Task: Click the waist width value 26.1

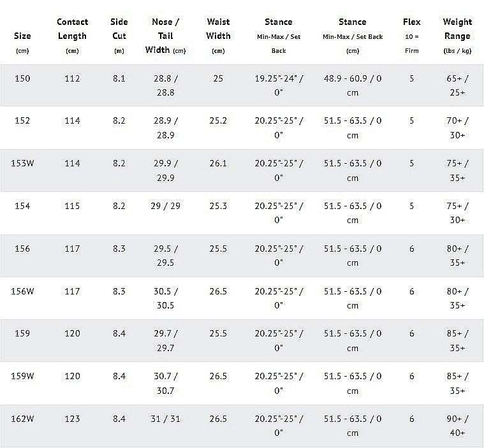Action: pyautogui.click(x=218, y=163)
